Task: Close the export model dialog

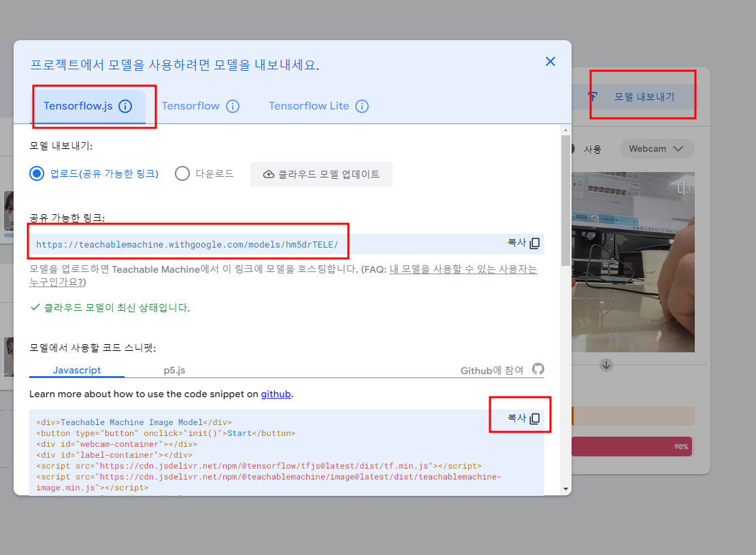Action: 550,62
